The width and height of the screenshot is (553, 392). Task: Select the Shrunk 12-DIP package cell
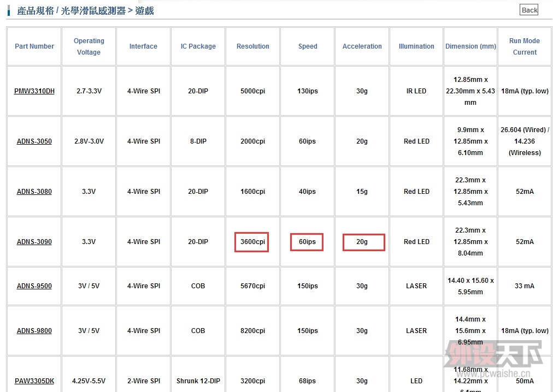pyautogui.click(x=198, y=375)
